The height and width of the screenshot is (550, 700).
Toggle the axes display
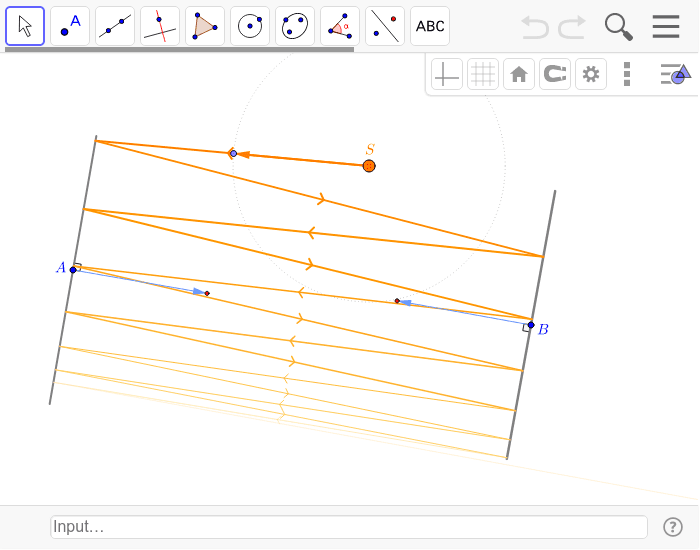447,74
